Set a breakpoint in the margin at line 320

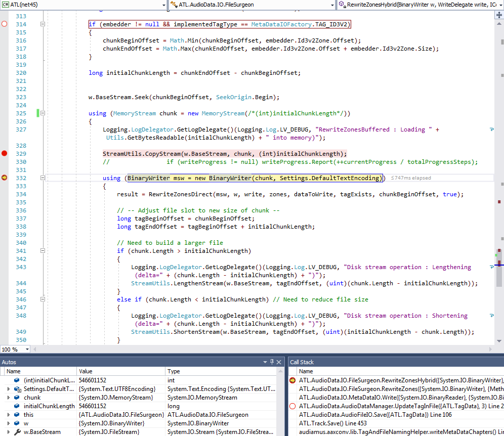point(4,73)
